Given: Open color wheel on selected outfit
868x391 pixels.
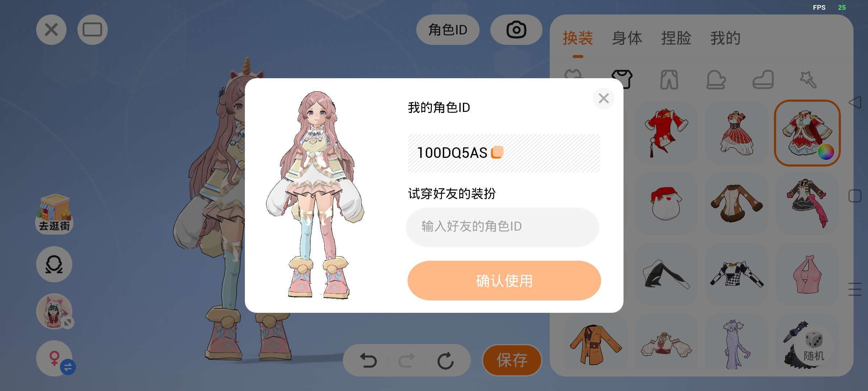Looking at the screenshot, I should coord(826,152).
